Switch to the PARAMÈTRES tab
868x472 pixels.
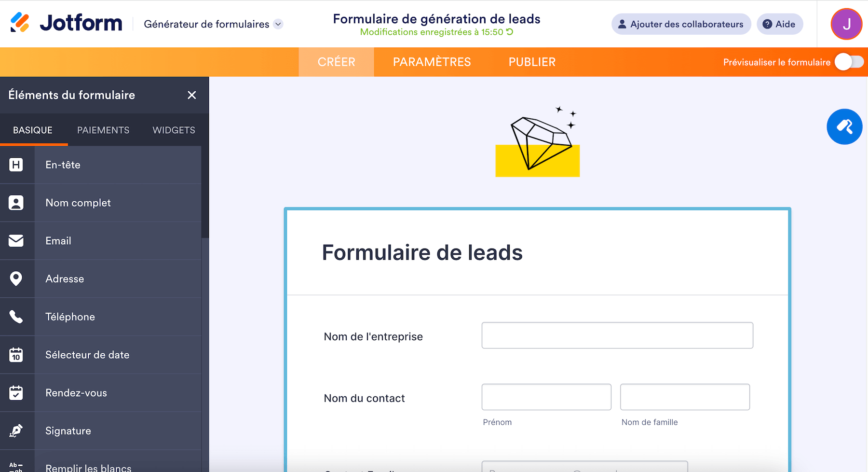click(x=432, y=62)
